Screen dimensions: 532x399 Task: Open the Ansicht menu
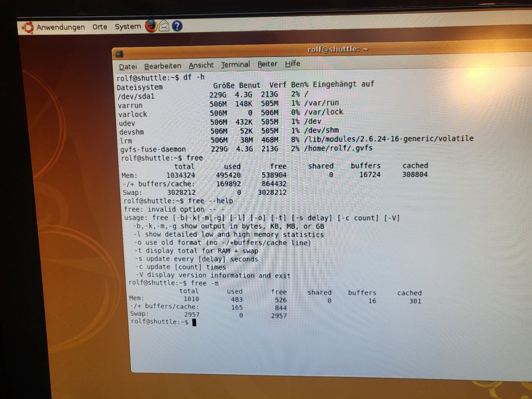pyautogui.click(x=201, y=65)
